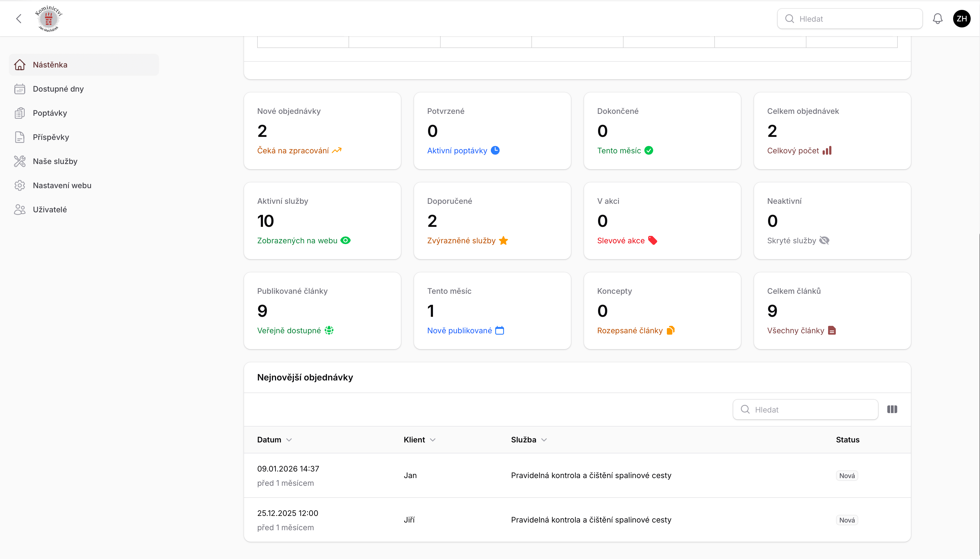Open the ZH user avatar menu

[x=962, y=19]
